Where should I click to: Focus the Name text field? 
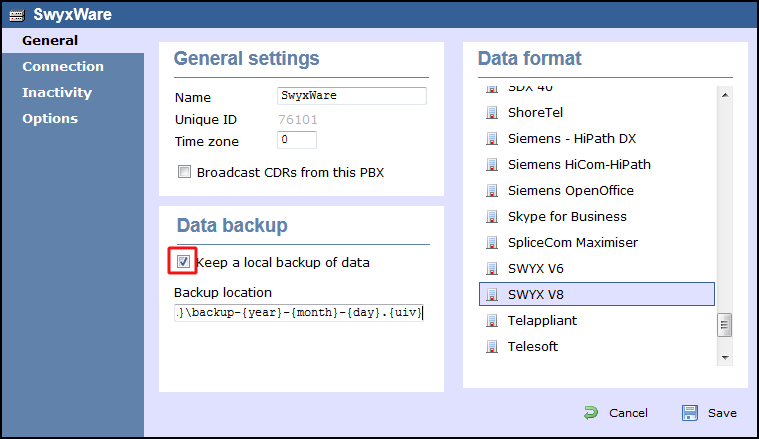(351, 96)
